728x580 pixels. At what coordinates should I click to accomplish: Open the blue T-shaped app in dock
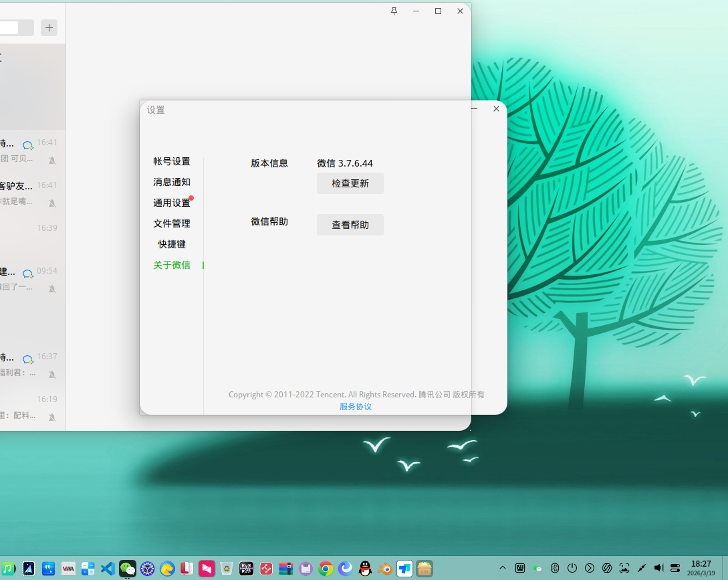coord(405,569)
